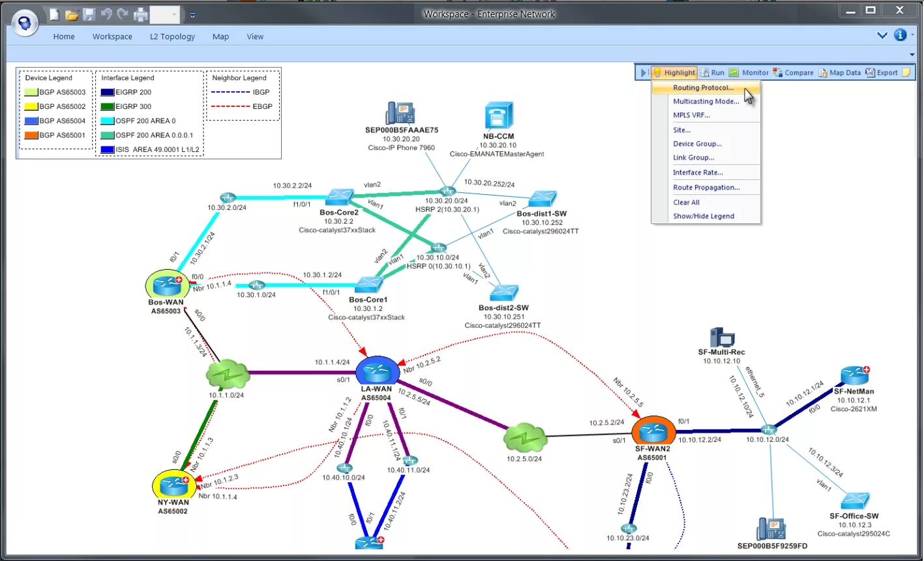Open the blue info help icon
Viewport: 924px width, 561px height.
(901, 35)
